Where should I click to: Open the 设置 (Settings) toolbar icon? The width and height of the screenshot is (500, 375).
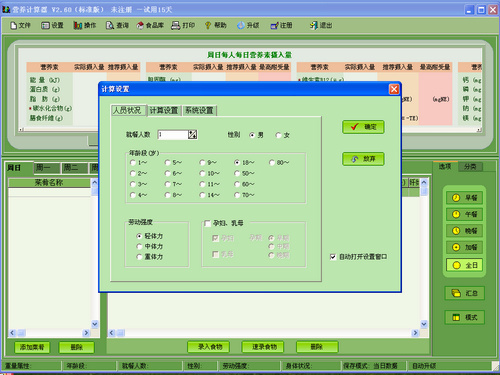[52, 25]
